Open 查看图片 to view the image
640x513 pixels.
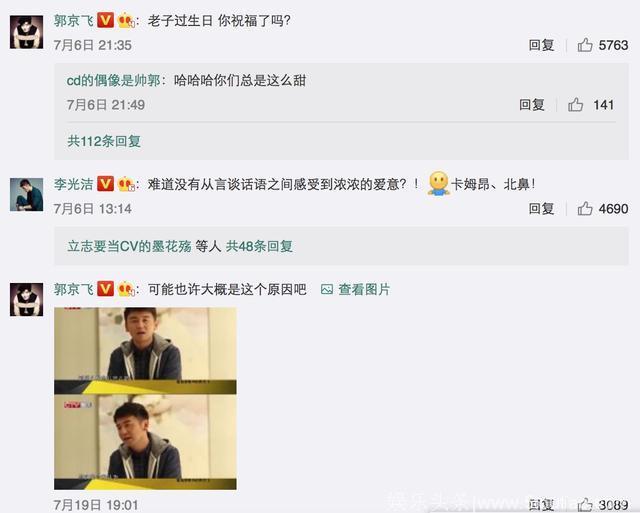(364, 289)
